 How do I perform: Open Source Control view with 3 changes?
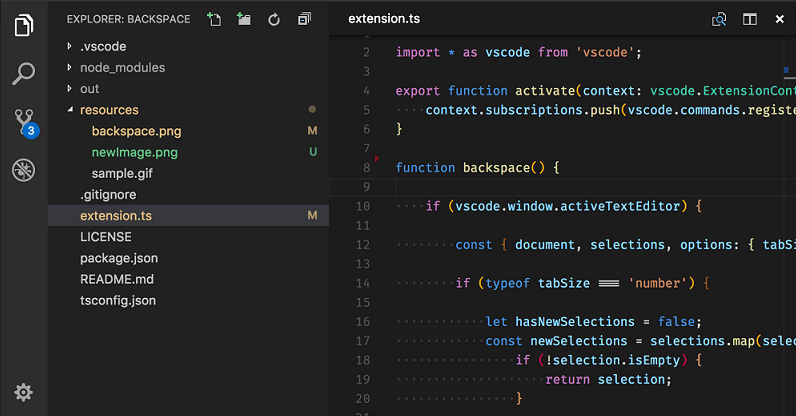click(x=24, y=122)
